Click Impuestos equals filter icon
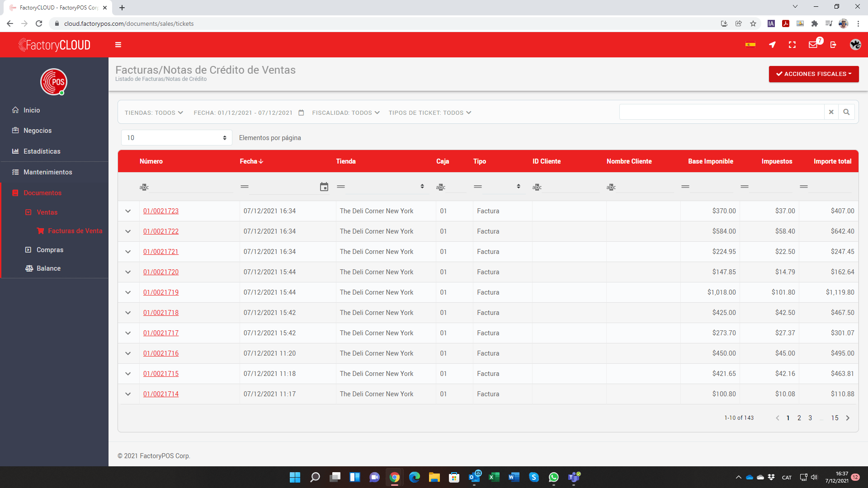This screenshot has height=488, width=868. tap(745, 187)
